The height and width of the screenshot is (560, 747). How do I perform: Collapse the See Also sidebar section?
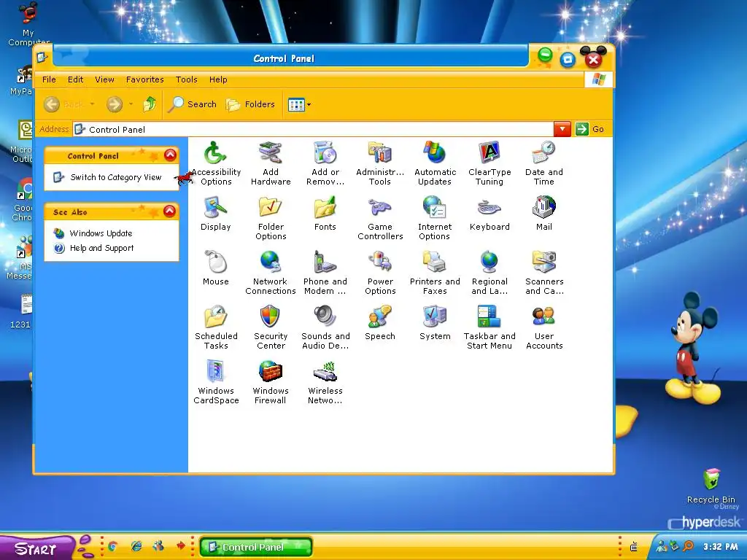(x=169, y=211)
